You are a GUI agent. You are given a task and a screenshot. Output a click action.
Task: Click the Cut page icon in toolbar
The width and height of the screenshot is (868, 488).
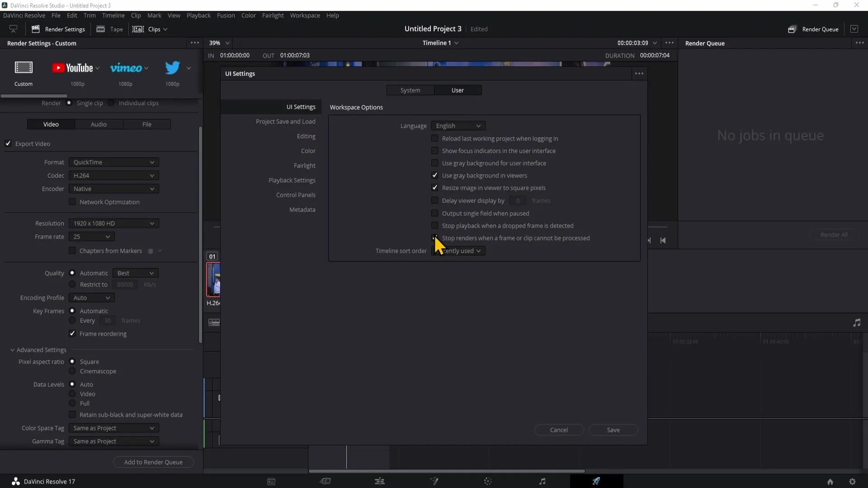click(x=325, y=481)
